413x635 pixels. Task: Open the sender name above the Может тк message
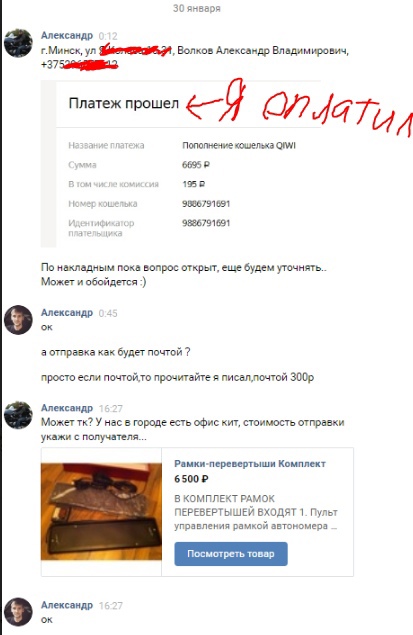[x=67, y=408]
